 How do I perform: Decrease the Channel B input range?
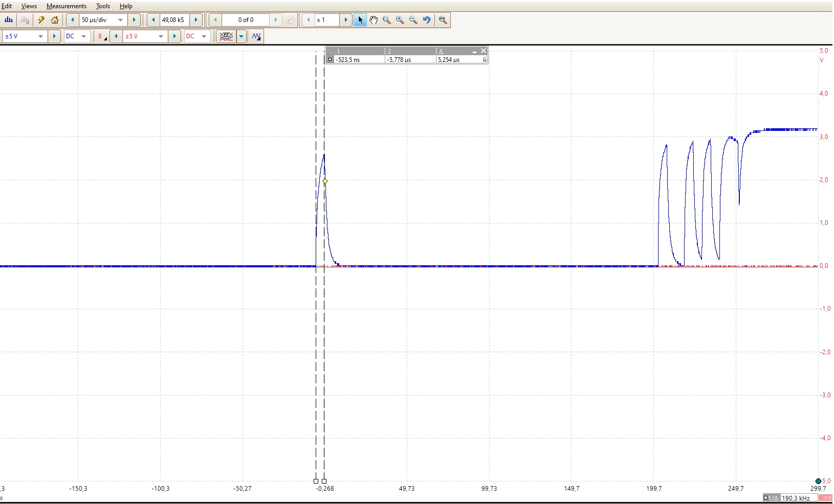coord(116,36)
